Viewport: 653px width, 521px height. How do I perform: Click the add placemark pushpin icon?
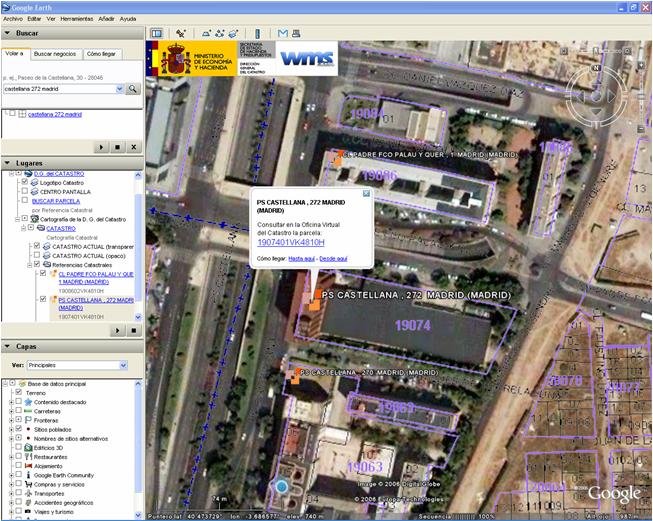(181, 33)
